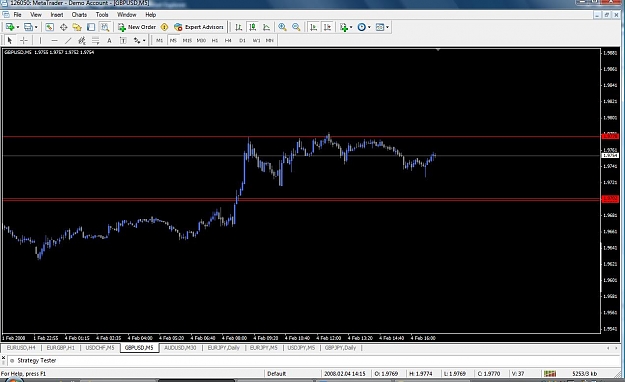Image resolution: width=625 pixels, height=382 pixels.
Task: Expand the Profiles dropdown arrow
Action: [x=36, y=27]
